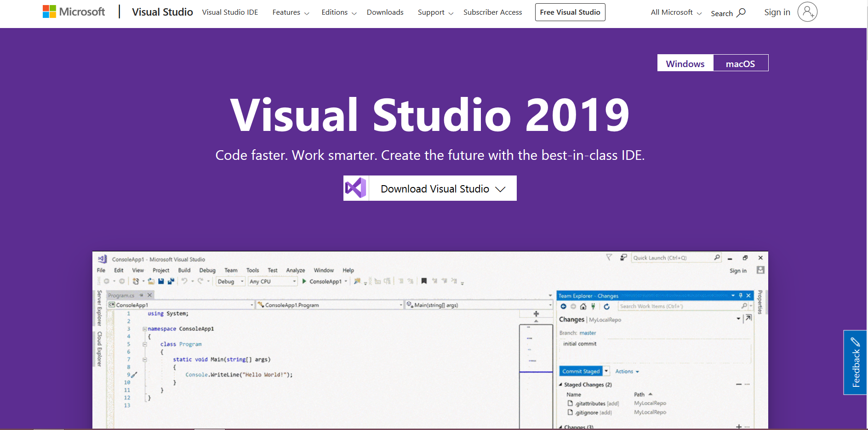Image resolution: width=868 pixels, height=430 pixels.
Task: Collapse the class Program code block
Action: (144, 344)
